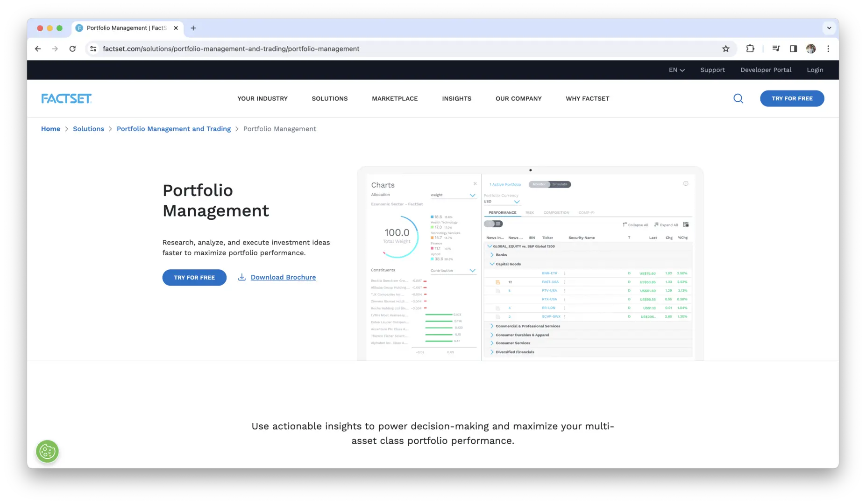The height and width of the screenshot is (504, 866).
Task: Open the site search magnifier
Action: [738, 98]
